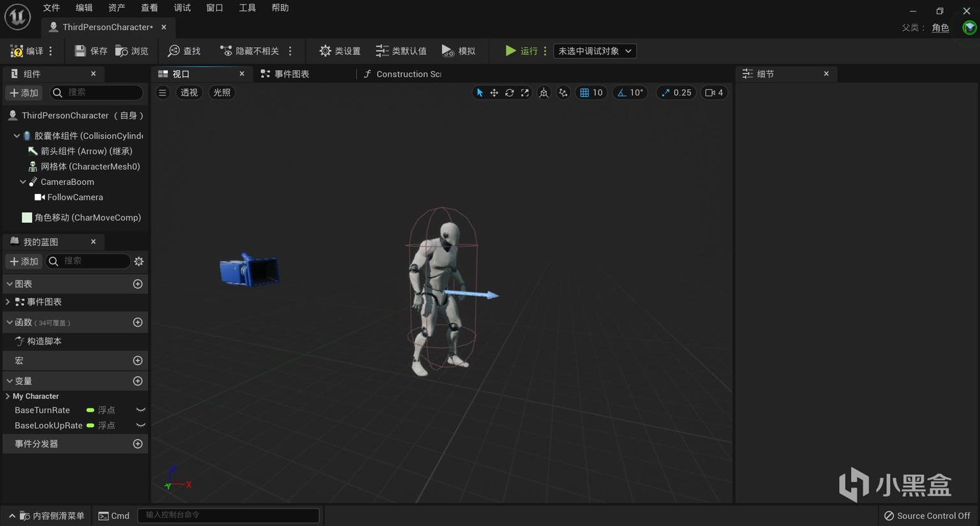Select the scale gizmo tool
This screenshot has height=526, width=980.
tap(524, 93)
